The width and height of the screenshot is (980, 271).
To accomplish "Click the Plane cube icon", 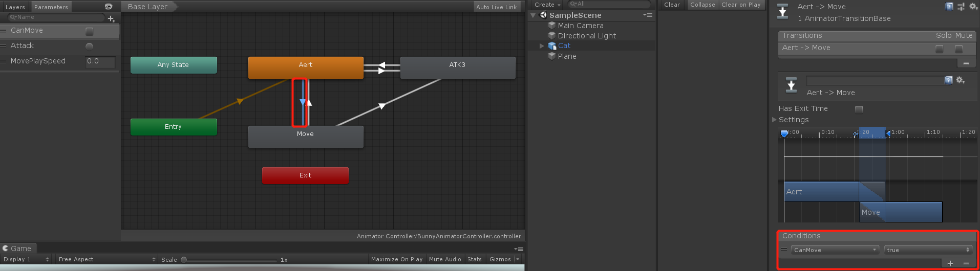I will [552, 56].
